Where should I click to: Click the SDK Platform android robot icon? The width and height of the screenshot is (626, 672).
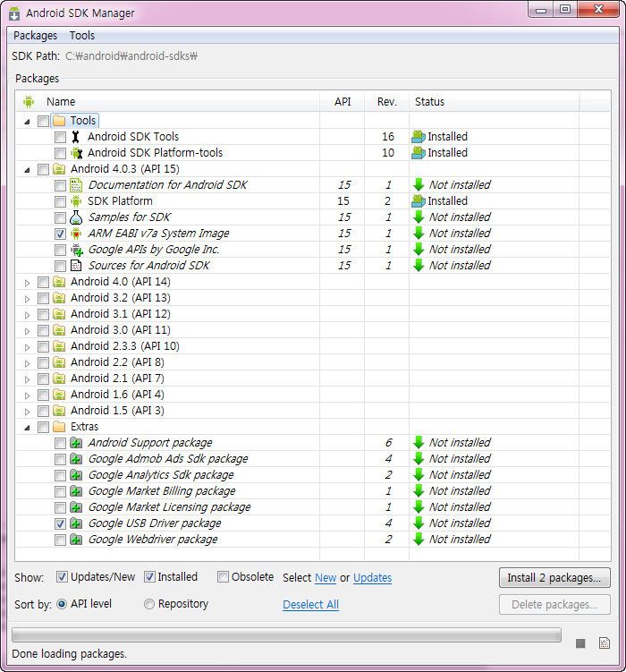point(76,201)
